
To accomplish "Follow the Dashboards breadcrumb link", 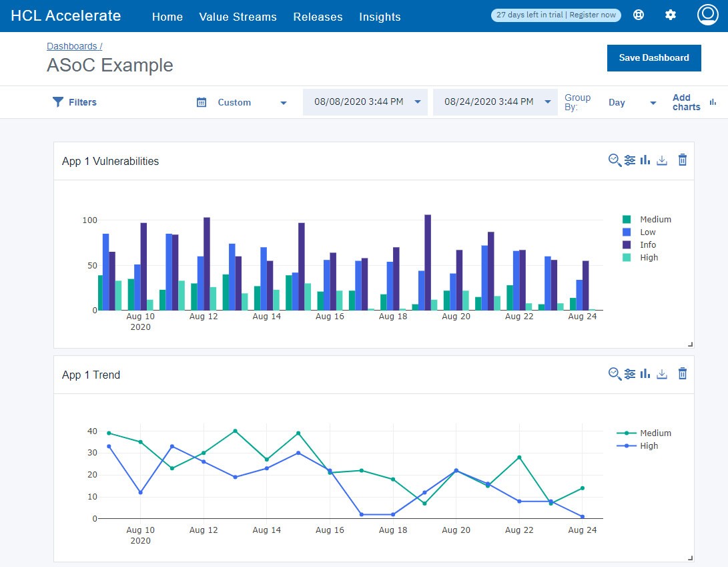I will 72,46.
